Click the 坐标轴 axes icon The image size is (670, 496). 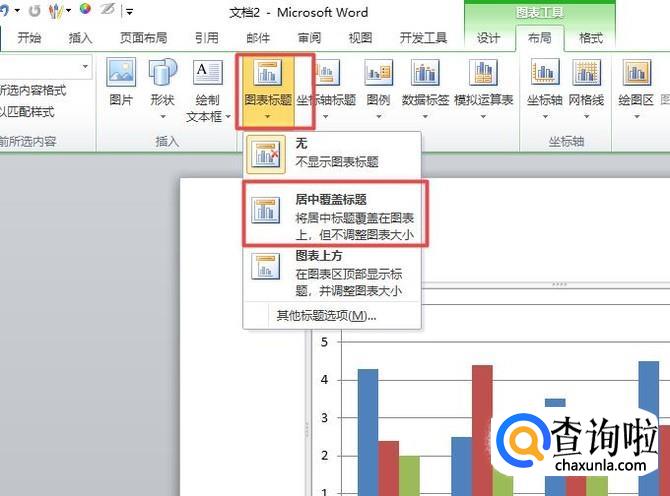545,72
